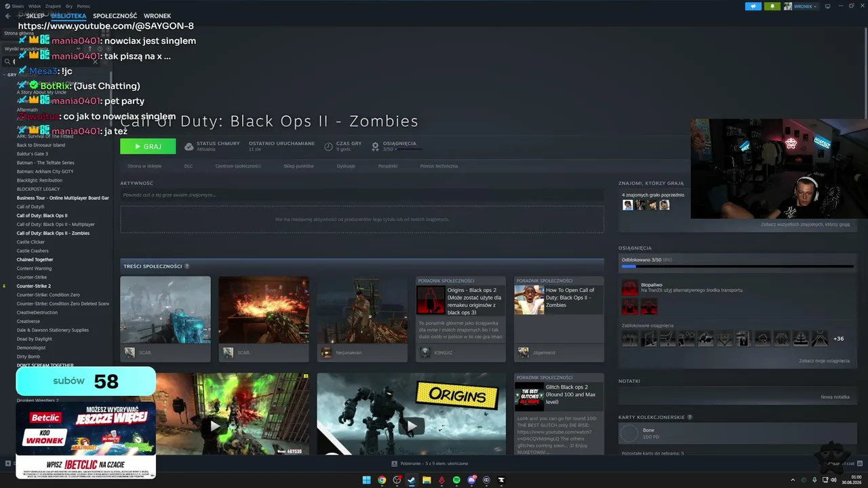View the +36 locked achievements
The width and height of the screenshot is (868, 488).
(839, 339)
